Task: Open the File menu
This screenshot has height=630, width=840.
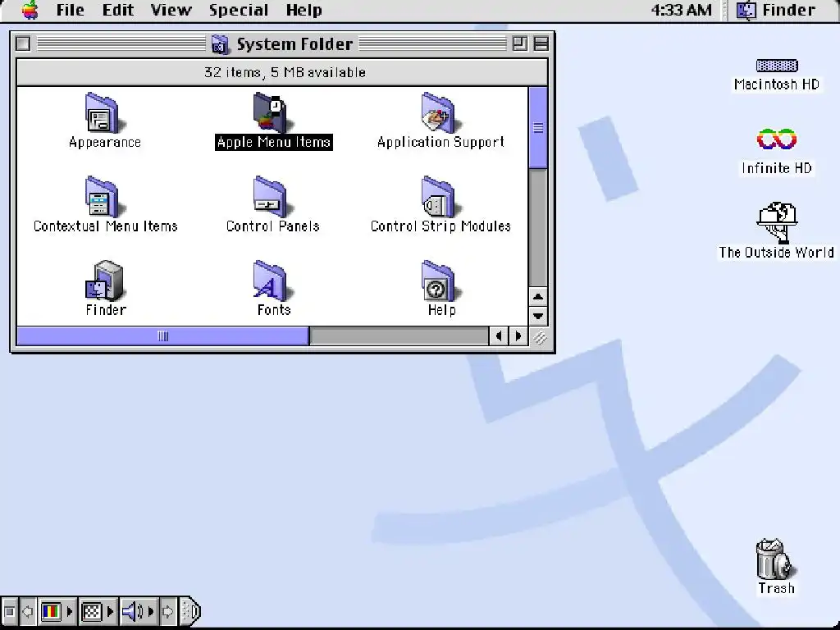Action: coord(71,10)
